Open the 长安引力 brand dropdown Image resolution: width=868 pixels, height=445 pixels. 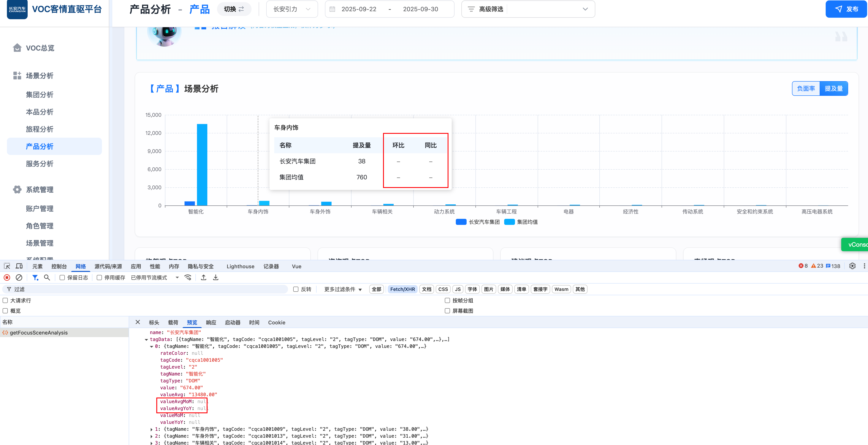pyautogui.click(x=291, y=9)
